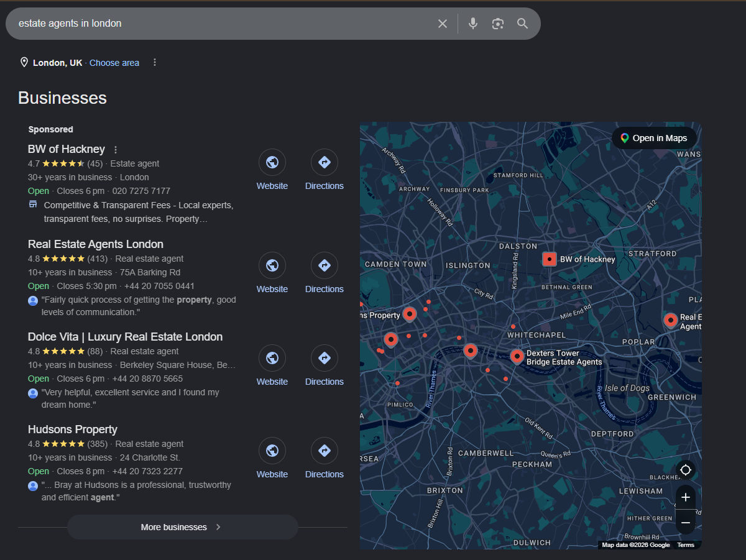Click the review count (88)
746x560 pixels.
[95, 351]
